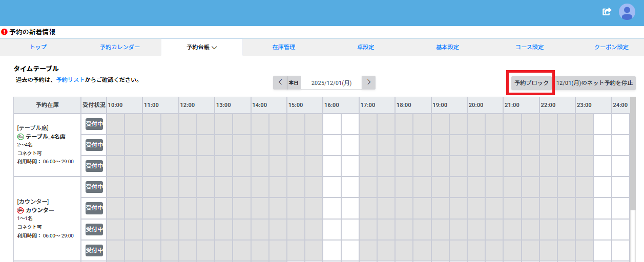This screenshot has height=262, width=644.
Task: Click the share/export icon in the header
Action: (607, 11)
